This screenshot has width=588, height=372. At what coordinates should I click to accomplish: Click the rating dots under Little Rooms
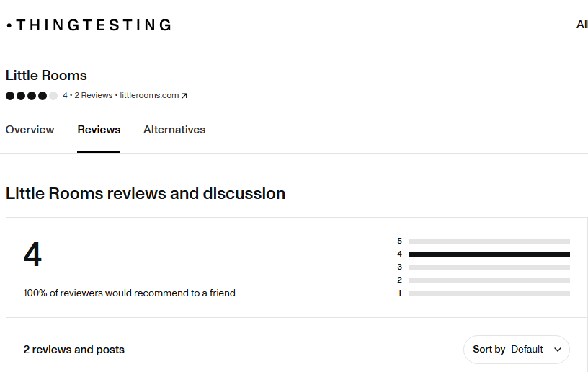point(32,96)
